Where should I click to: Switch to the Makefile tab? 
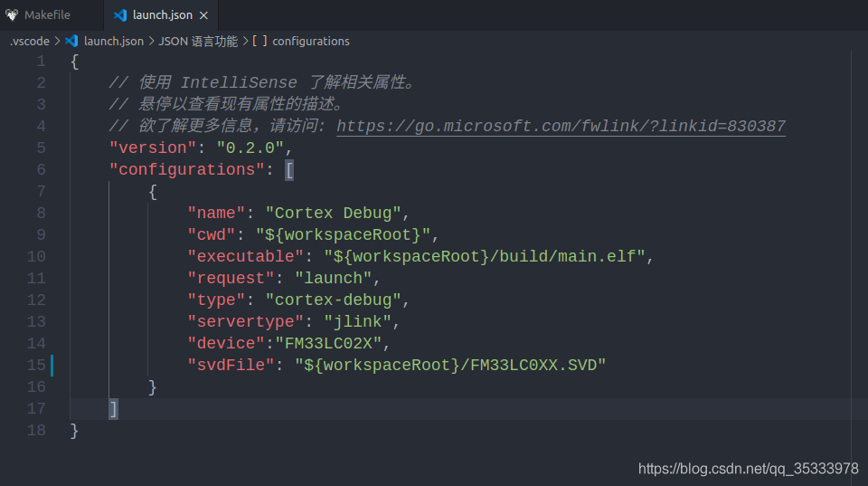coord(47,15)
